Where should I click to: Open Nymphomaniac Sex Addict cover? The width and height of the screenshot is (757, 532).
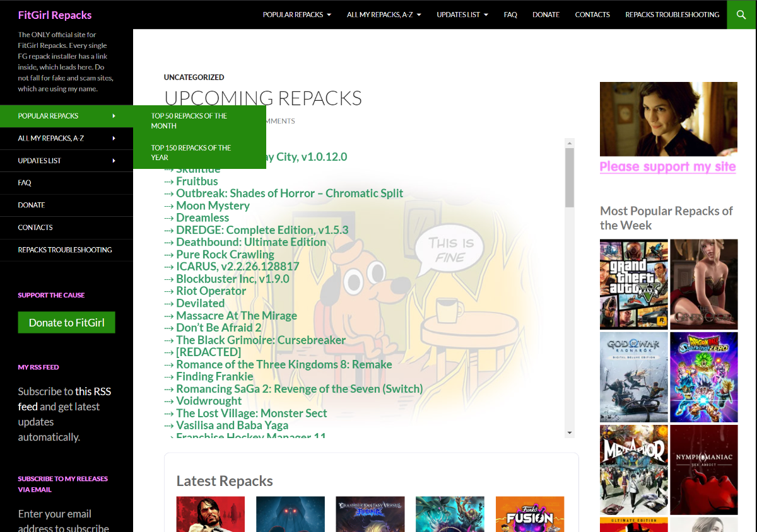click(x=703, y=470)
